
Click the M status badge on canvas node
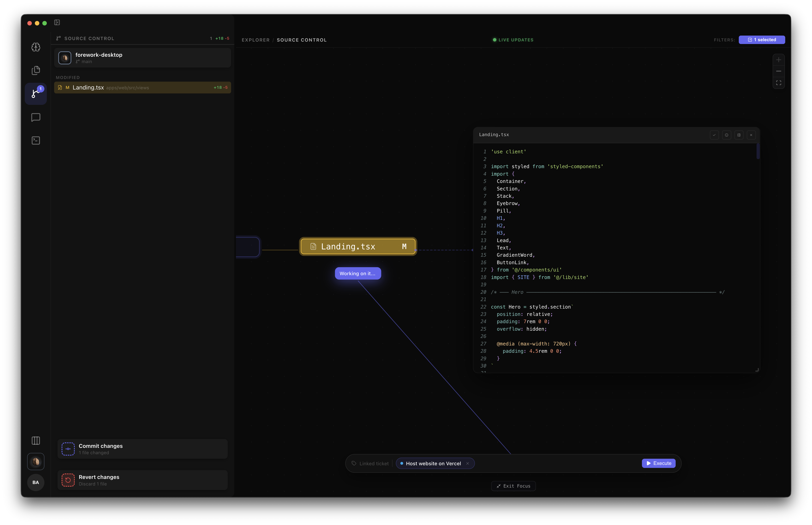404,246
